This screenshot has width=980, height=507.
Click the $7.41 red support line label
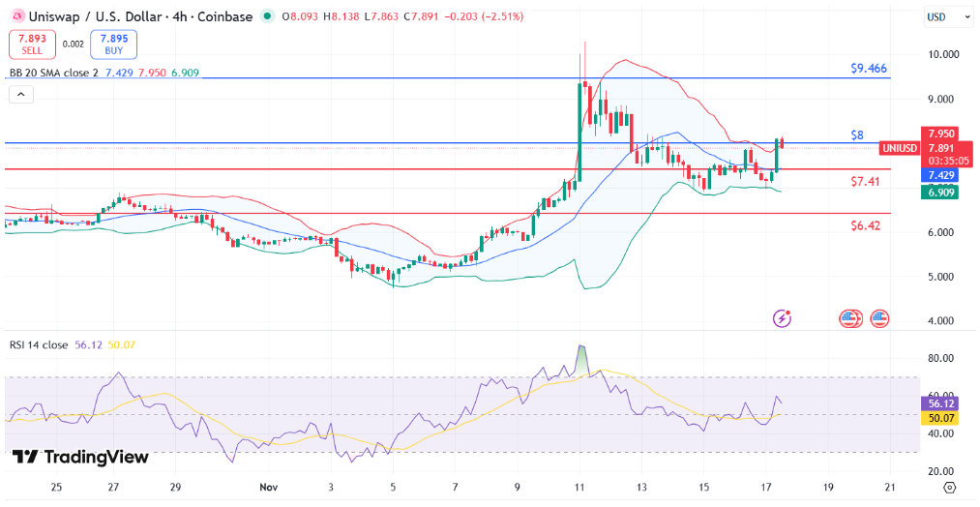[865, 182]
